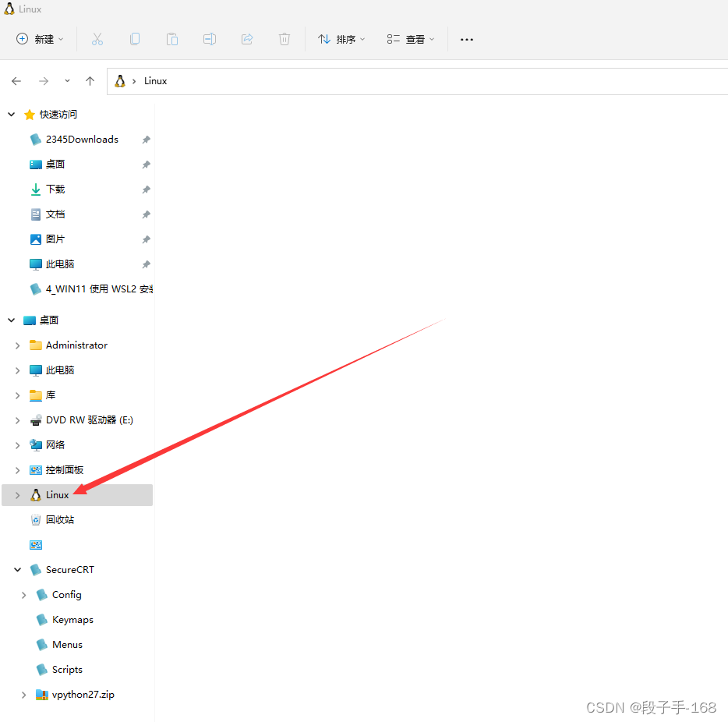
Task: Click the Rename toolbar icon
Action: coord(210,39)
